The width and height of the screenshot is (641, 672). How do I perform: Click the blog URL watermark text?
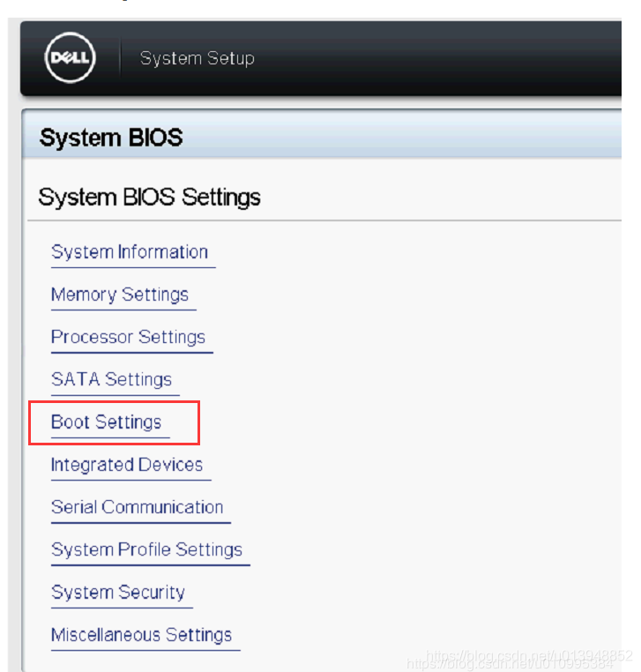[x=527, y=658]
